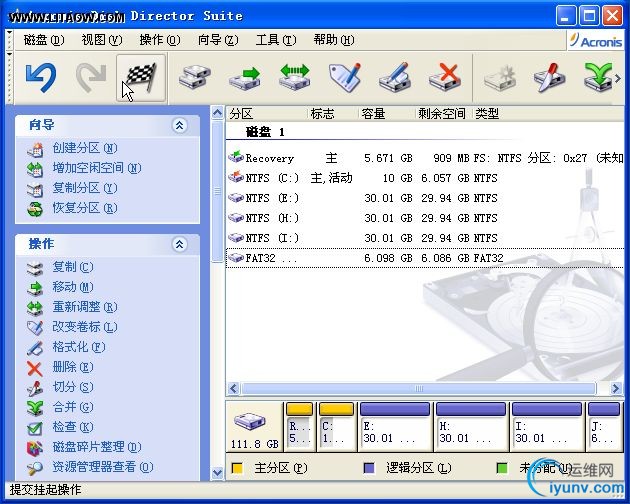This screenshot has width=630, height=504.
Task: Commit pending operations with checkered flag
Action: (141, 78)
